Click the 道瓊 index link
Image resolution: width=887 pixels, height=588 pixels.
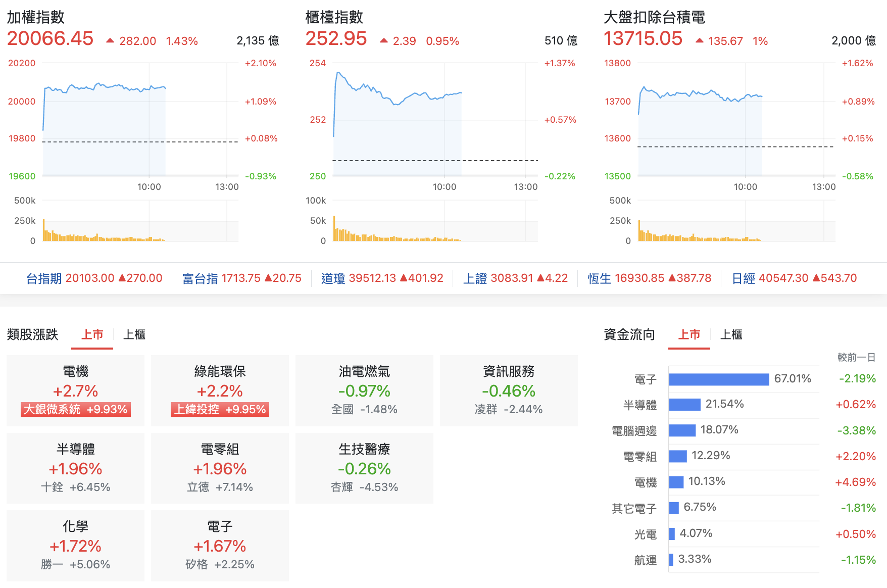333,278
